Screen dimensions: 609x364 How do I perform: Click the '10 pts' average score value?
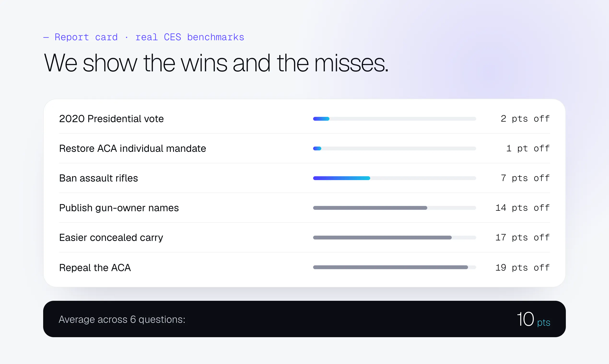533,319
